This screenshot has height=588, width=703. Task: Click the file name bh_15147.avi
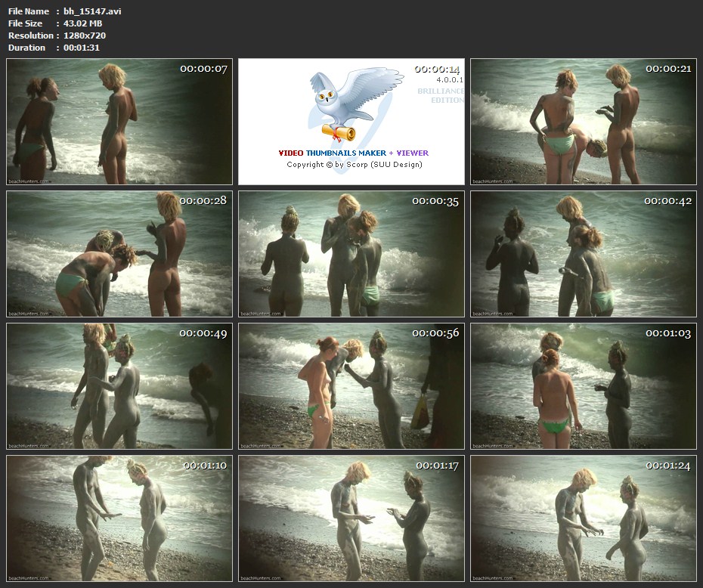pos(92,11)
